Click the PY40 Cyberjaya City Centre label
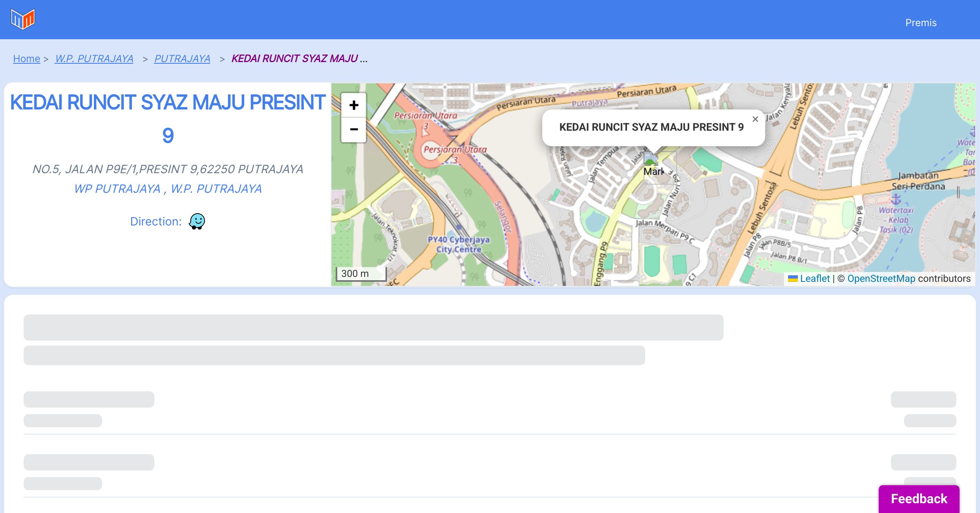Image resolution: width=980 pixels, height=513 pixels. coord(459,244)
